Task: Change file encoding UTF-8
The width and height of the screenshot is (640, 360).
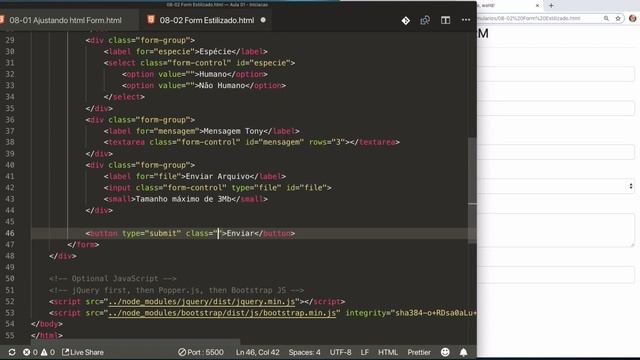Action: click(340, 352)
